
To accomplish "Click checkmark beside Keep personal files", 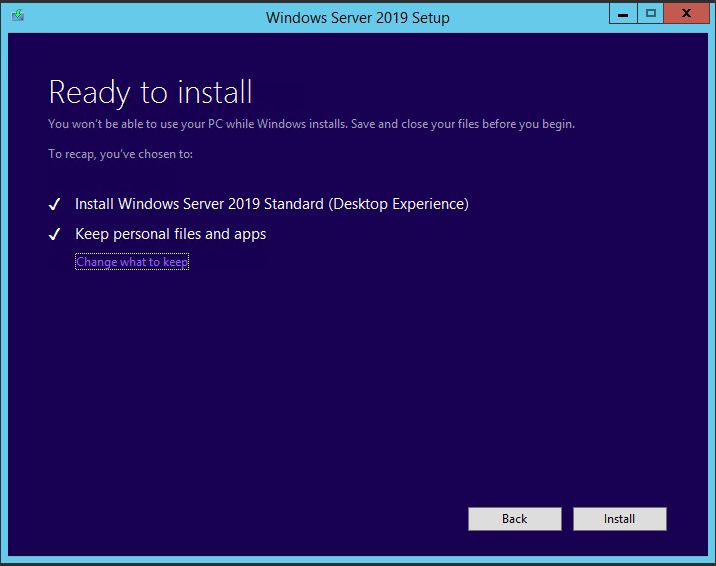I will (x=55, y=234).
